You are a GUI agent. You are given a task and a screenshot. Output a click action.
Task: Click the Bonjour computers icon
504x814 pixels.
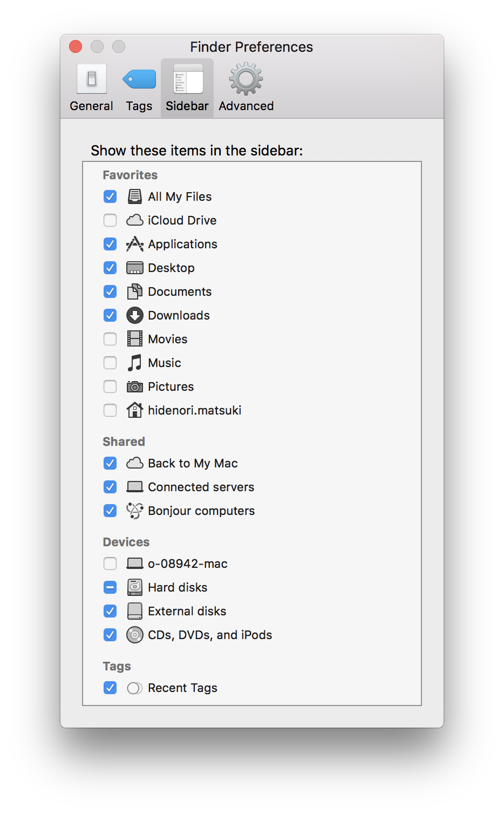(134, 511)
